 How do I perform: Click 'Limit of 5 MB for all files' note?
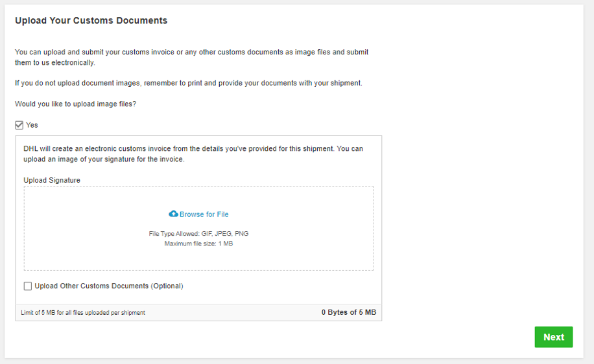tap(83, 313)
